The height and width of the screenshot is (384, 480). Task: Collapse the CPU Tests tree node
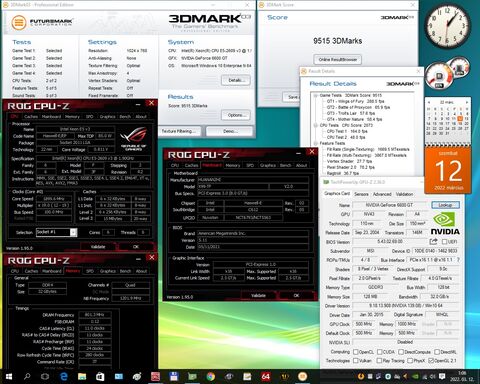315,125
